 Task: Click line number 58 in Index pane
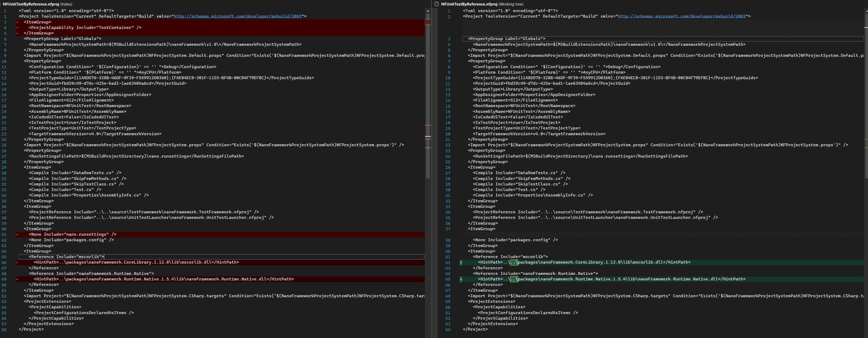click(4, 330)
